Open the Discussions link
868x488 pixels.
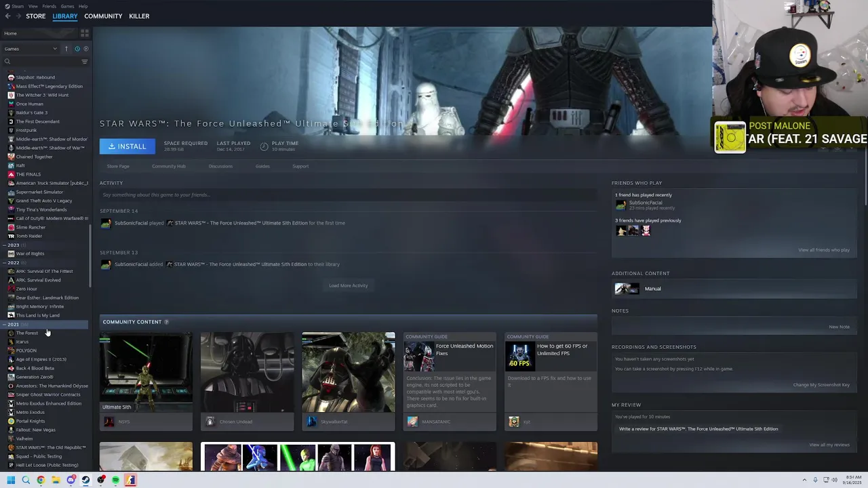click(220, 166)
